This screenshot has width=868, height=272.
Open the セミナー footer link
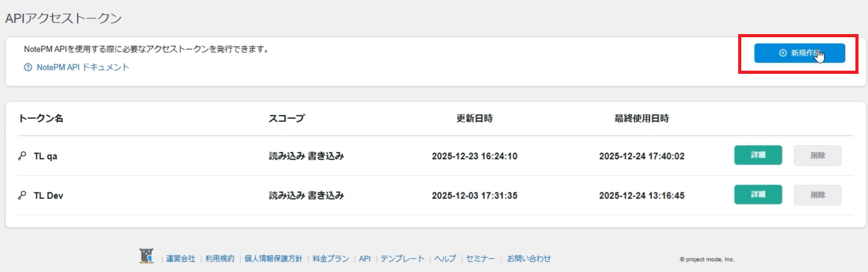(480, 259)
